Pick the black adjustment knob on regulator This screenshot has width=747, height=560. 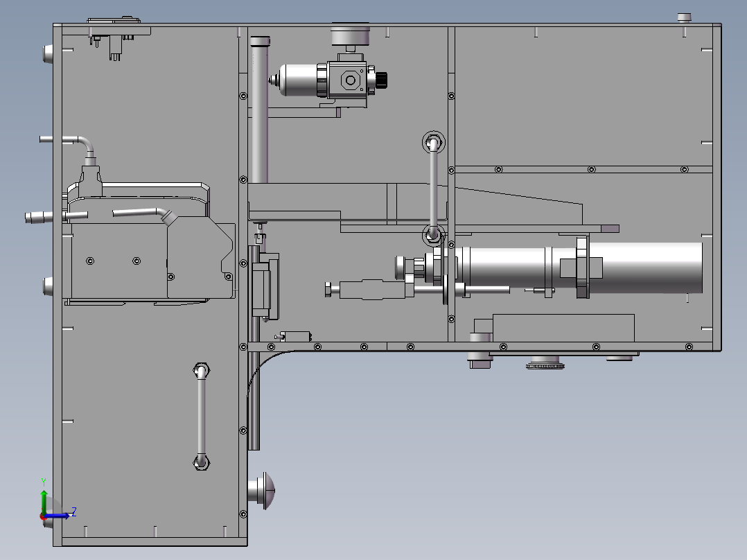coord(381,80)
